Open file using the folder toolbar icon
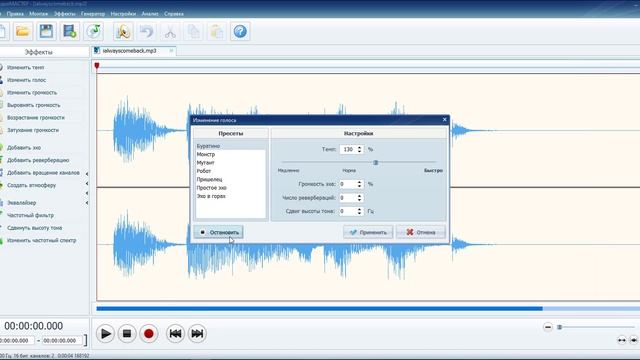This screenshot has height=360, width=640. click(22, 31)
